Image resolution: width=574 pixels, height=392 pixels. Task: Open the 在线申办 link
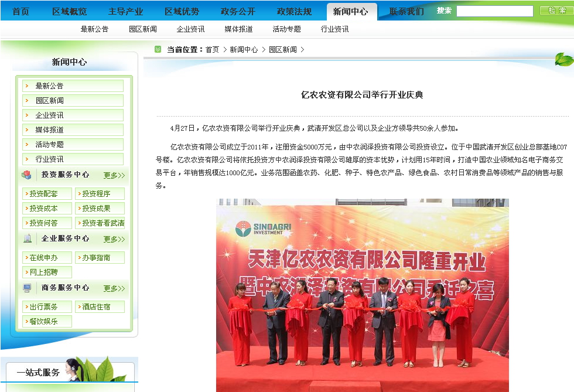point(47,258)
